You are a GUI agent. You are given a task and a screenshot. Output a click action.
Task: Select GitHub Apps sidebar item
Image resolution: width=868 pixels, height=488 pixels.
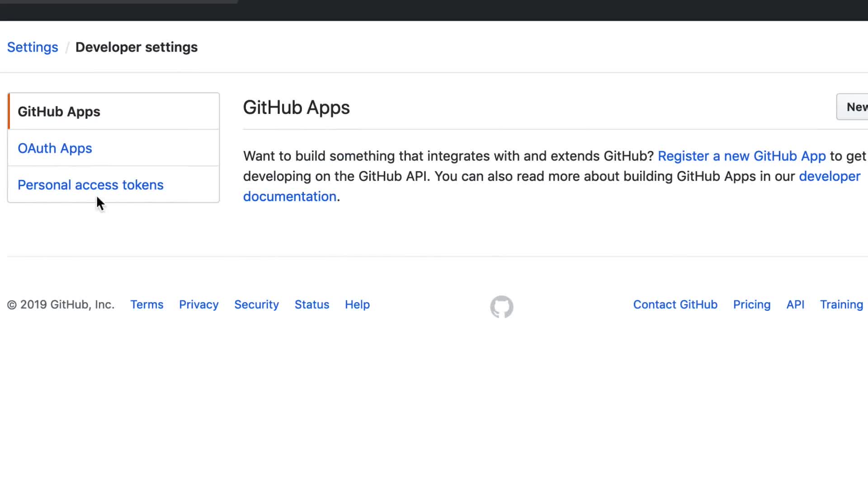tap(59, 112)
